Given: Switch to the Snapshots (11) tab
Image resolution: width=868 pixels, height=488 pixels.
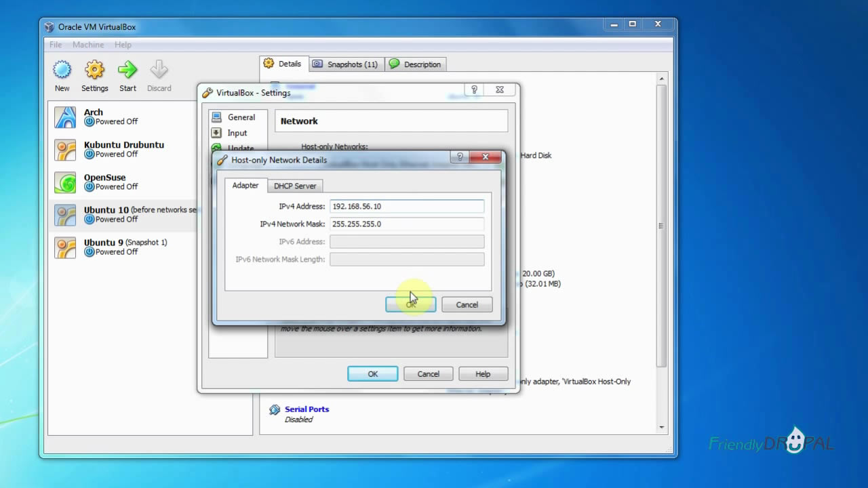Looking at the screenshot, I should point(346,64).
